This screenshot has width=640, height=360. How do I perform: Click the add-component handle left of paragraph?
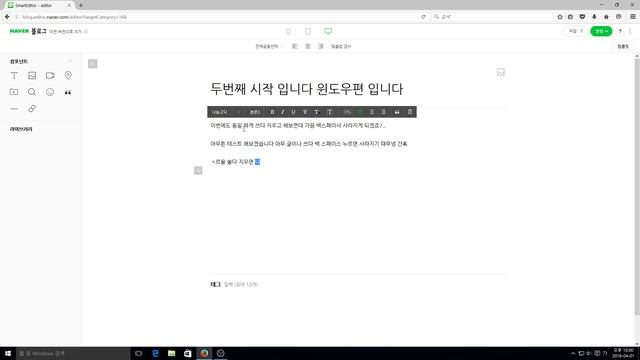coord(198,170)
